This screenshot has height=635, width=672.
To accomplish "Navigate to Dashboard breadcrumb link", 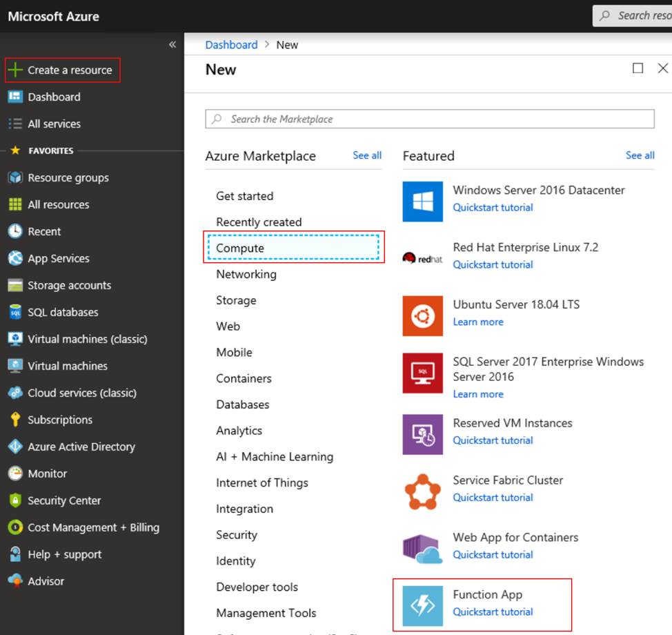I will pyautogui.click(x=231, y=45).
